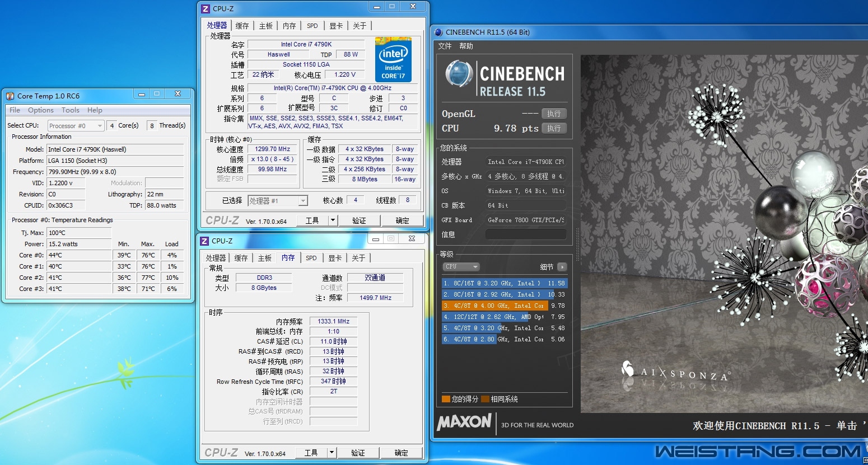Click the 双通道 channel count field
Screen dimensions: 868x465
375,278
